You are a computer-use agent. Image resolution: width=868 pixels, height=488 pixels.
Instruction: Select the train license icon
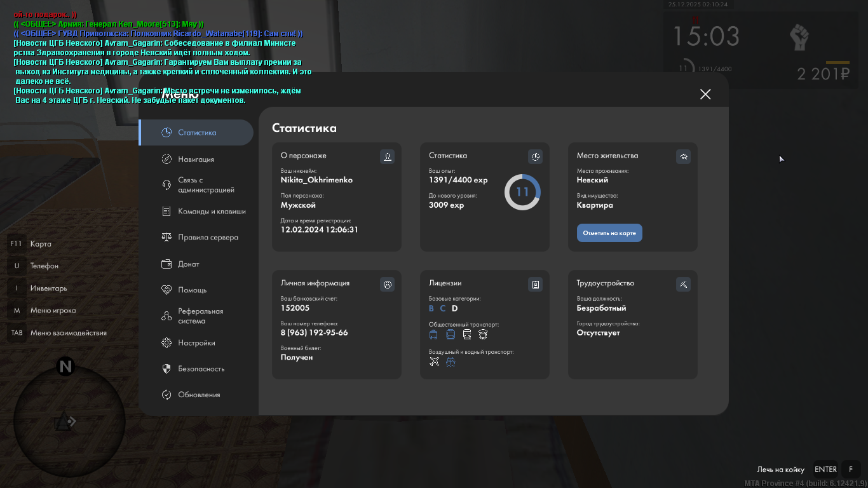[467, 334]
